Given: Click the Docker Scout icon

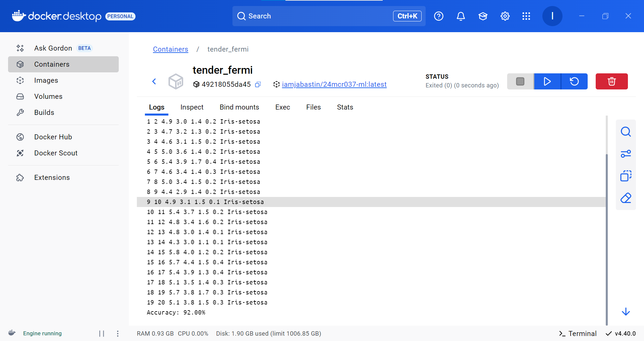Looking at the screenshot, I should point(20,153).
